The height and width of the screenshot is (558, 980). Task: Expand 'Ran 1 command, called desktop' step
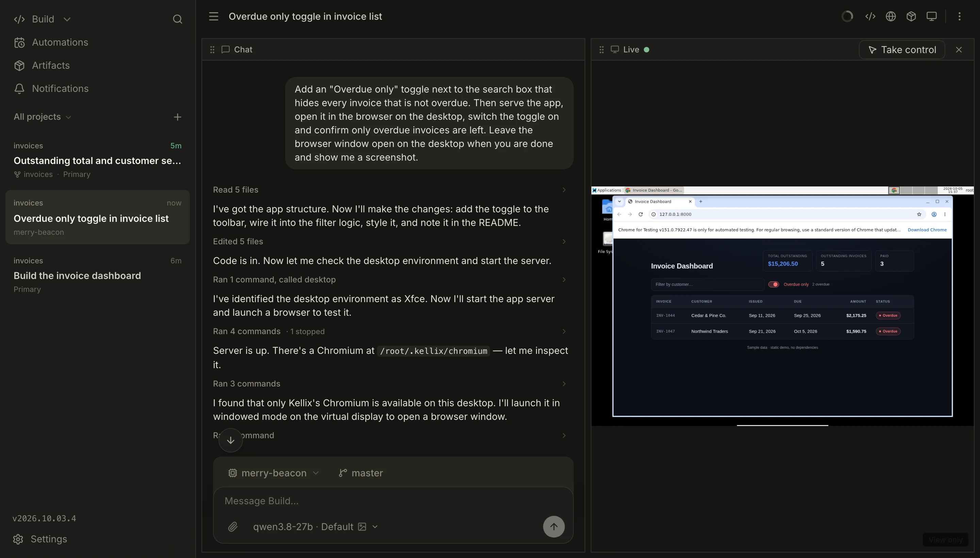389,279
